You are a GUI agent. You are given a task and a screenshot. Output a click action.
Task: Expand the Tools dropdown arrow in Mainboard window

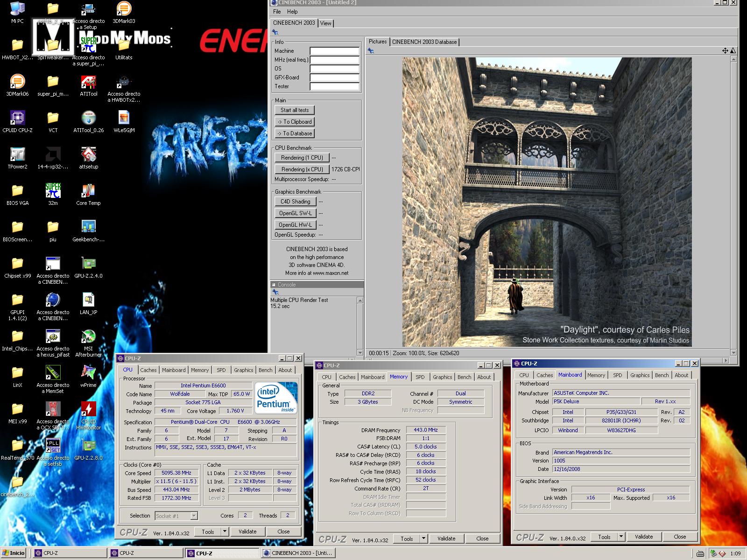(621, 537)
